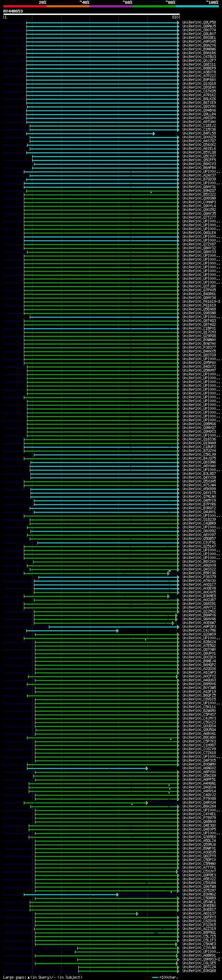Select the UniRef100_P38379 label
222x980 pixels.
tap(199, 577)
